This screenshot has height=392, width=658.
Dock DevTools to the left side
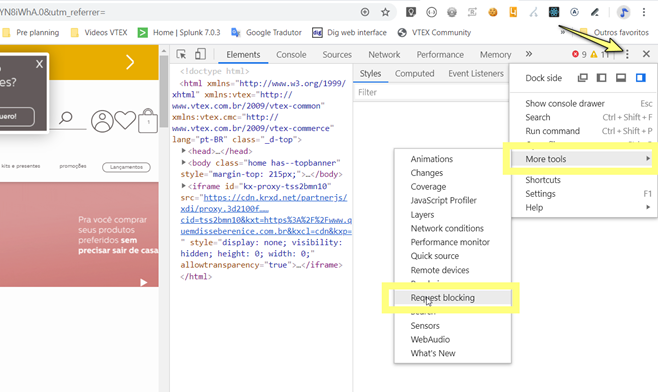(601, 78)
